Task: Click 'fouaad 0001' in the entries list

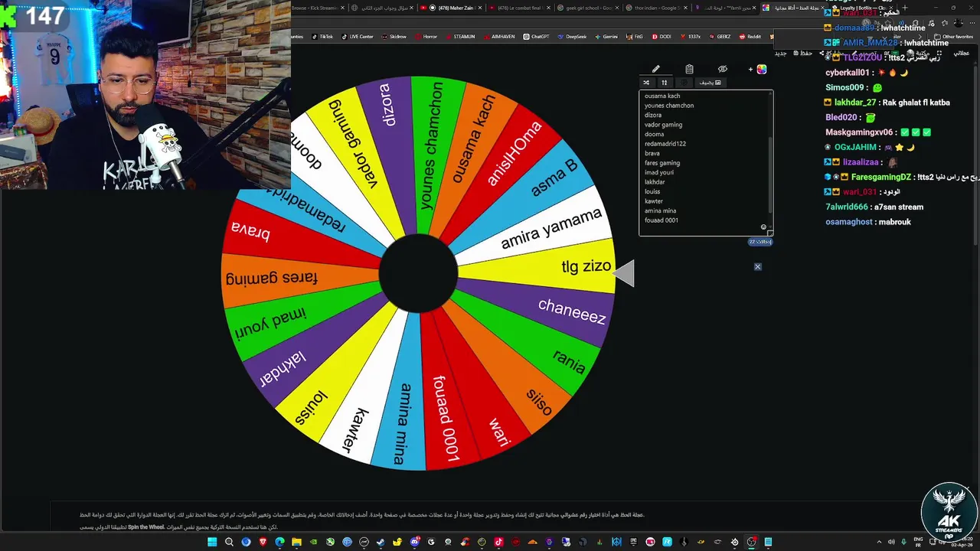Action: pos(661,220)
